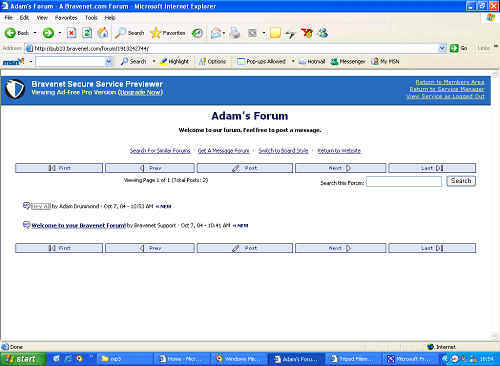Click Return to Members Area link
Viewport: 500px width, 366px height.
click(x=450, y=82)
